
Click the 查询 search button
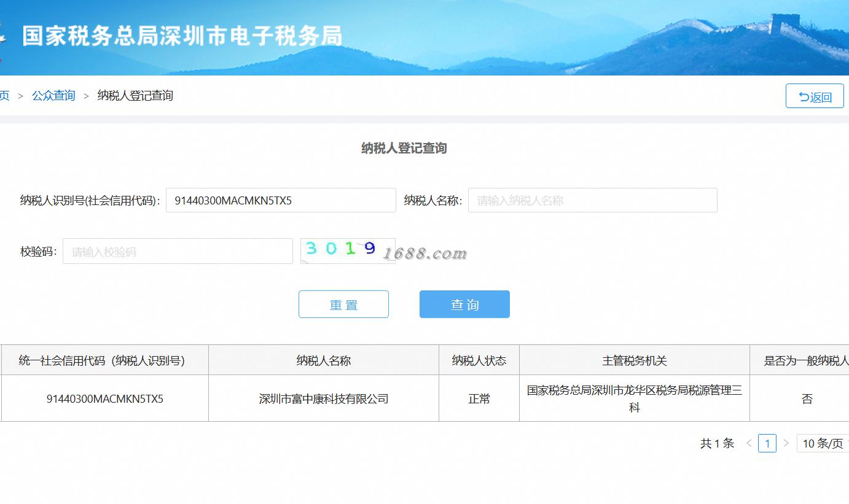(464, 304)
